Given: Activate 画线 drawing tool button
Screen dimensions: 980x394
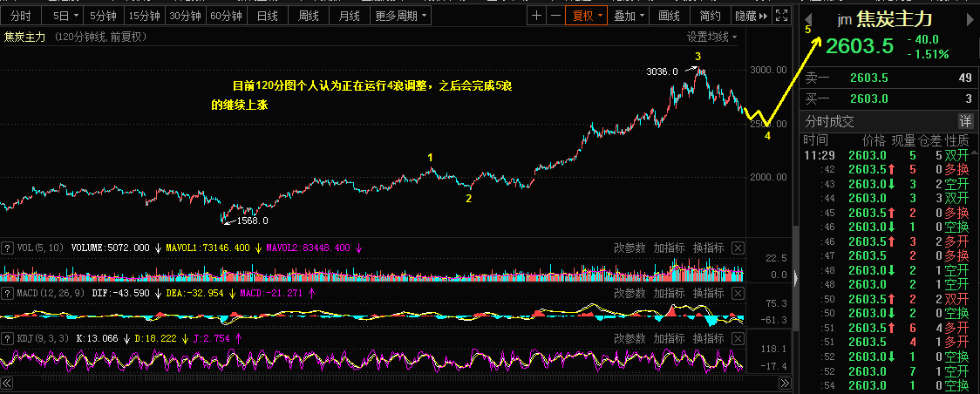Looking at the screenshot, I should pos(670,16).
